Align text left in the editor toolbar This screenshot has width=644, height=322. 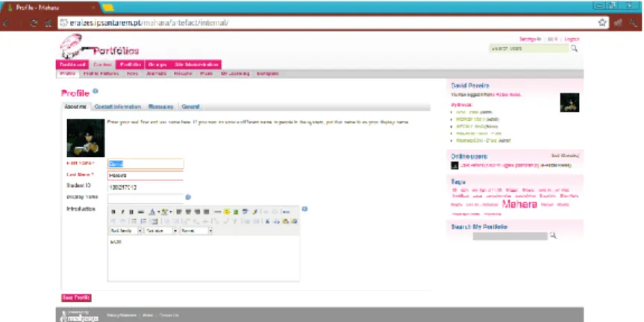178,211
